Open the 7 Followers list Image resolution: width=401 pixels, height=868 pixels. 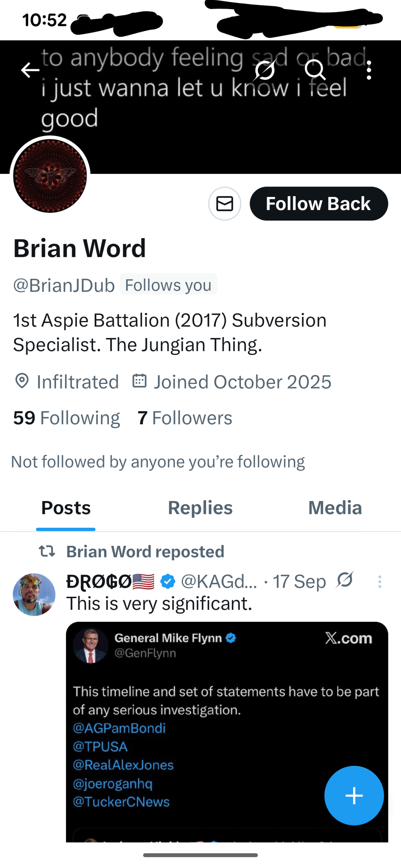[185, 417]
